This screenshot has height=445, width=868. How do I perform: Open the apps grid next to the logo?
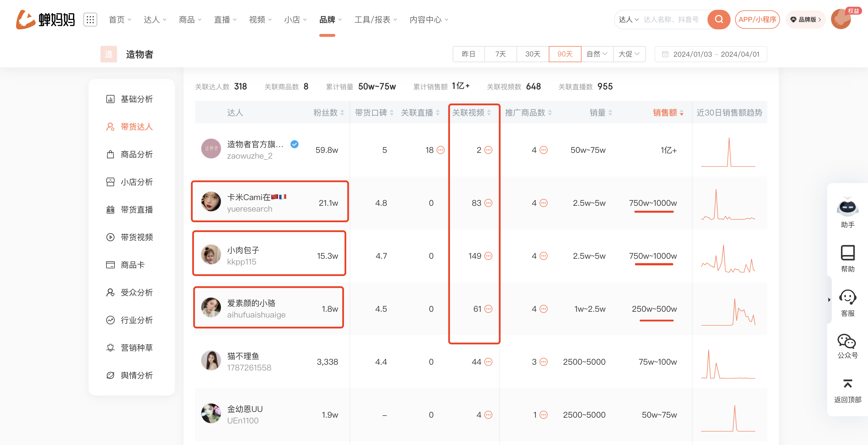90,19
